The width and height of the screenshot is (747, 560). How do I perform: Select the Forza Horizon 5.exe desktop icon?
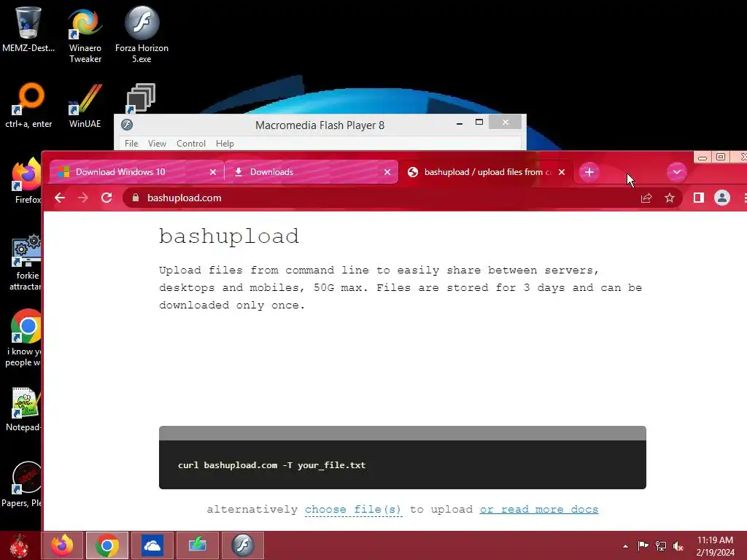(x=142, y=35)
